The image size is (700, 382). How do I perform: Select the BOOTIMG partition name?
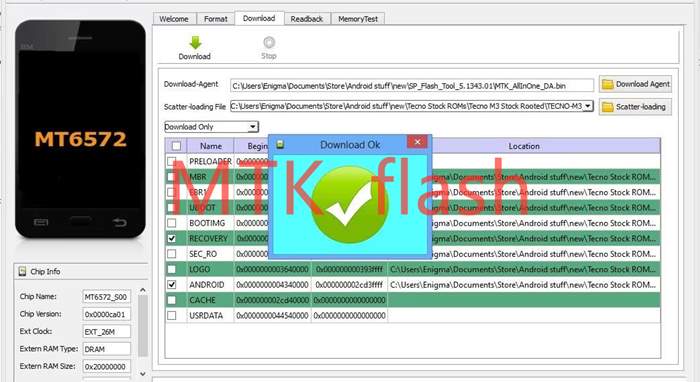point(207,223)
